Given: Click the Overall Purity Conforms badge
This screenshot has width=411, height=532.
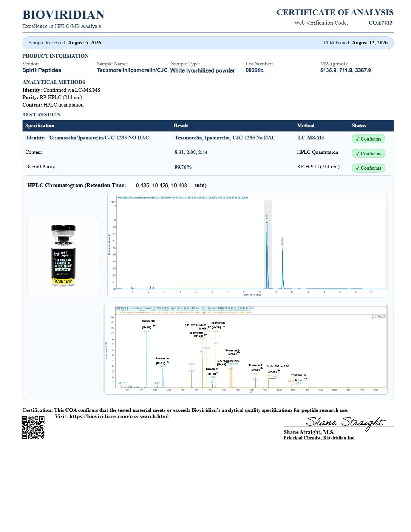Looking at the screenshot, I should tap(368, 168).
